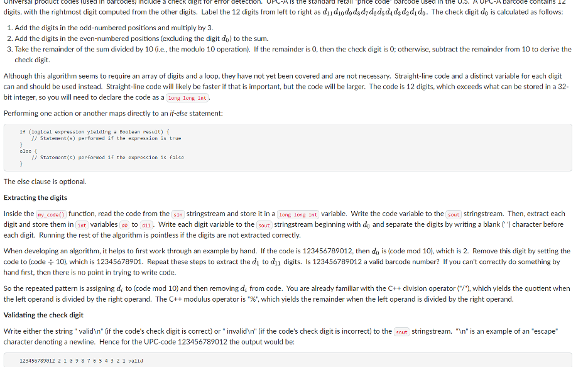Click the 'int' inline code before 'variables'

[x=82, y=225]
